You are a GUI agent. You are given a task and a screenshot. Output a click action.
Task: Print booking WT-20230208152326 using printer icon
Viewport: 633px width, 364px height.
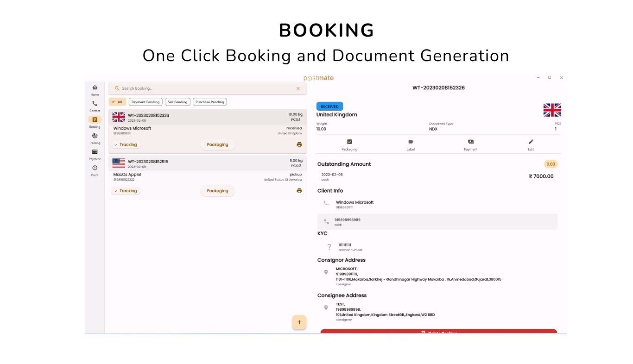(299, 144)
